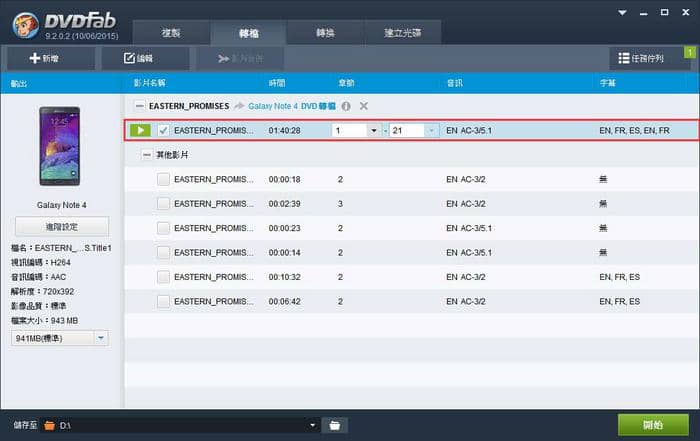Collapse the other titles group

tap(146, 155)
